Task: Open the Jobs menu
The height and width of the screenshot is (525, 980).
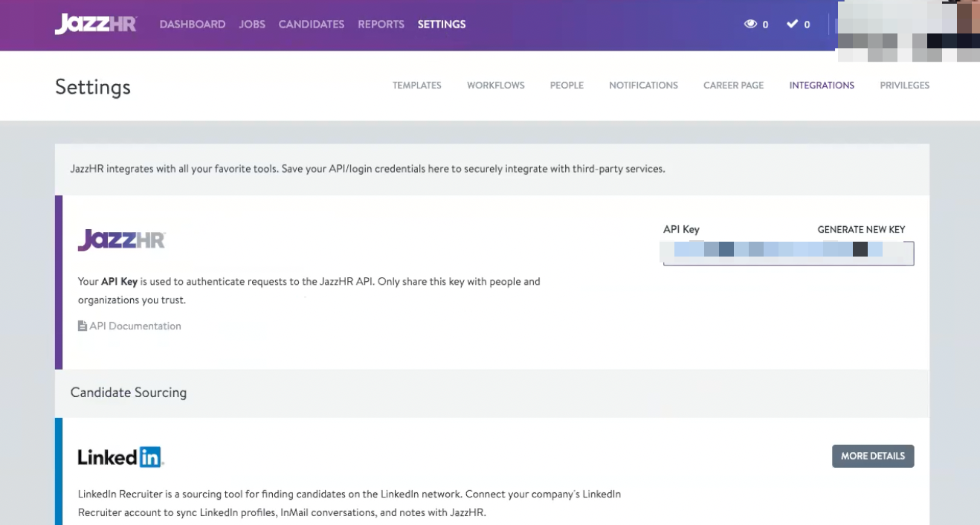Action: click(252, 25)
